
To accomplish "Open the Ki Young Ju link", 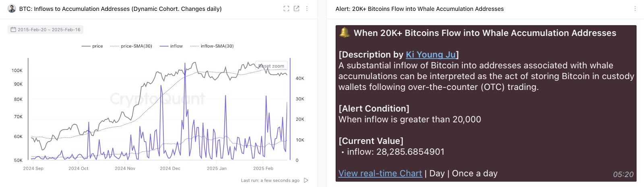I will coord(431,54).
